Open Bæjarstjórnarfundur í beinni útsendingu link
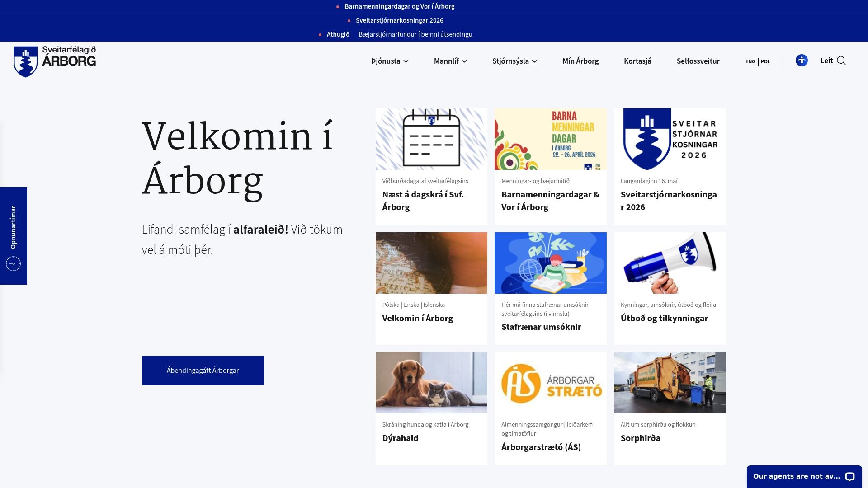The image size is (868, 488). tap(415, 34)
